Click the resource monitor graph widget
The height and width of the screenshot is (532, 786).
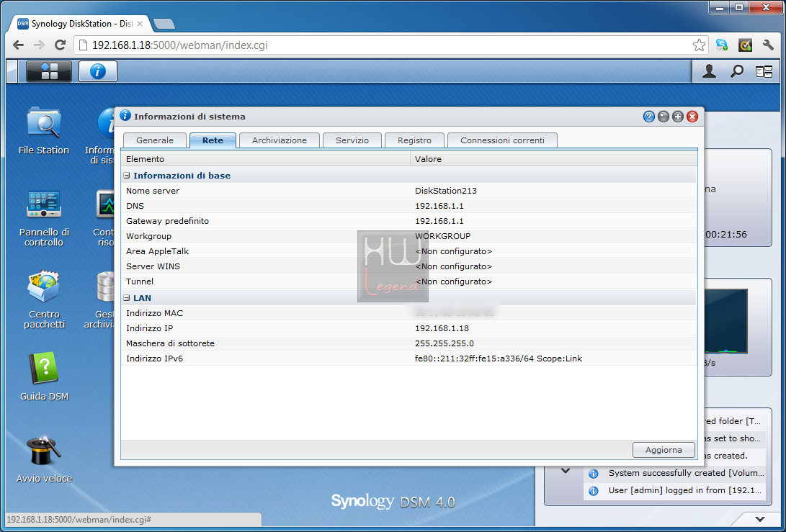tap(726, 322)
